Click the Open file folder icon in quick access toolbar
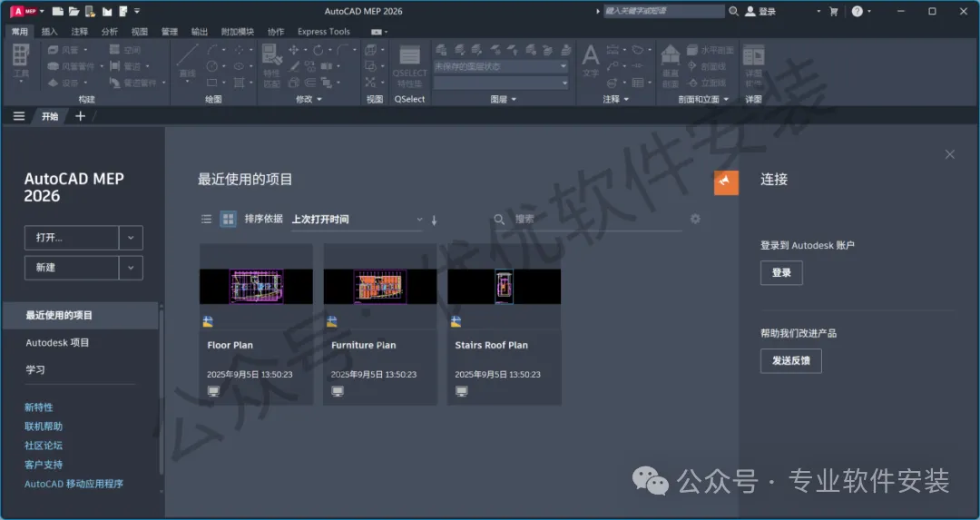Image resolution: width=980 pixels, height=520 pixels. click(73, 11)
